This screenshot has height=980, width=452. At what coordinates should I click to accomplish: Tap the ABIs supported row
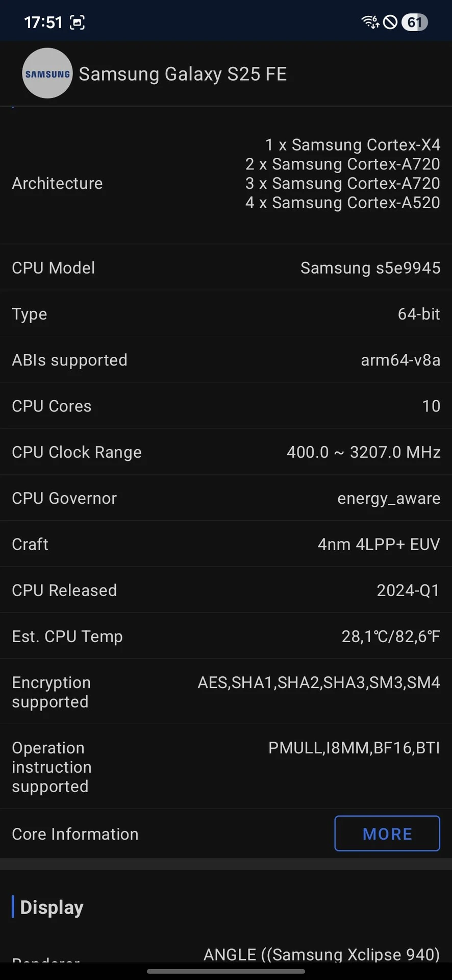point(226,360)
